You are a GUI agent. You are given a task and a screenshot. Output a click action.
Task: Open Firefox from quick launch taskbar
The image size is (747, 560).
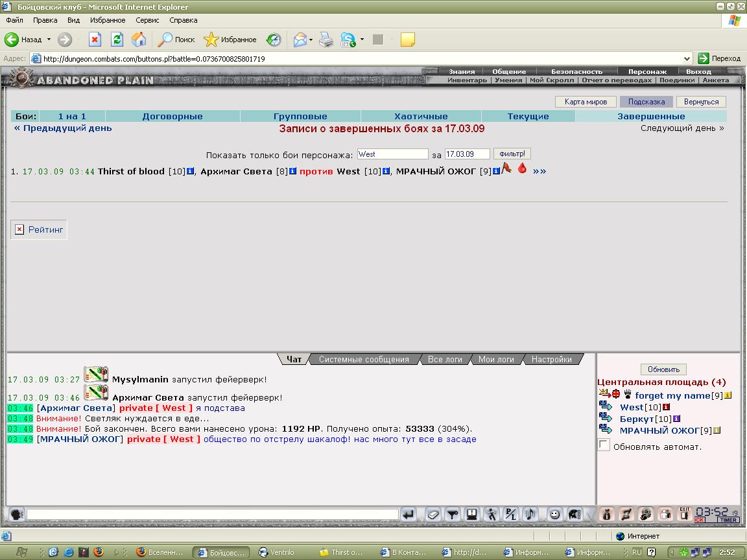(x=99, y=552)
